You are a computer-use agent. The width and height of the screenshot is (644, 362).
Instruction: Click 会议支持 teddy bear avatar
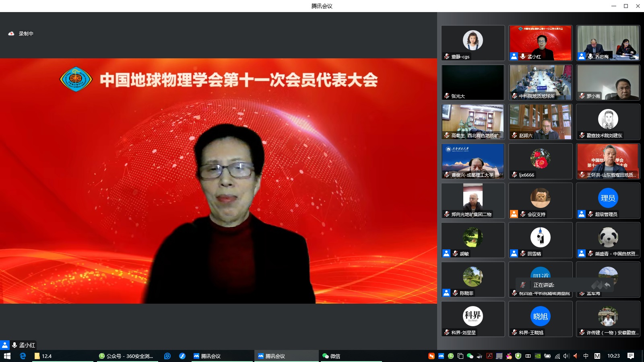point(541,197)
